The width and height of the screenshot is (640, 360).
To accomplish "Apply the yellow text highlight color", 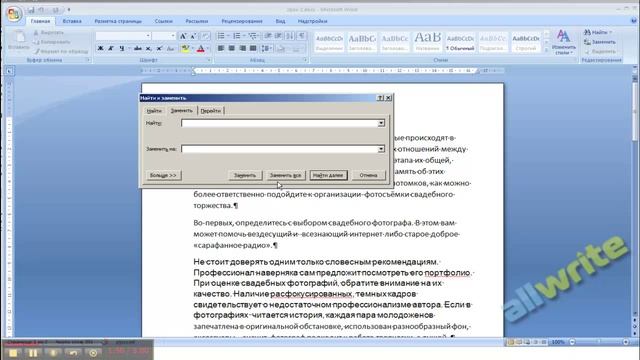I will (x=185, y=49).
